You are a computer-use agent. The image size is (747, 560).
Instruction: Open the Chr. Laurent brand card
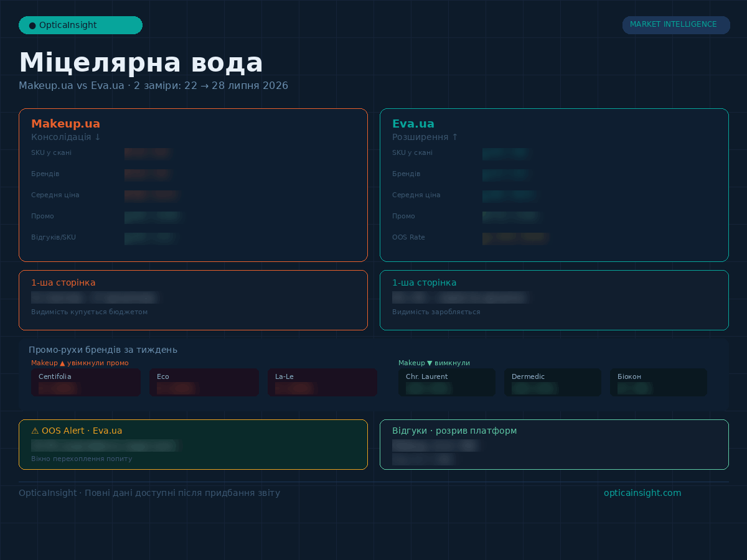click(x=447, y=382)
